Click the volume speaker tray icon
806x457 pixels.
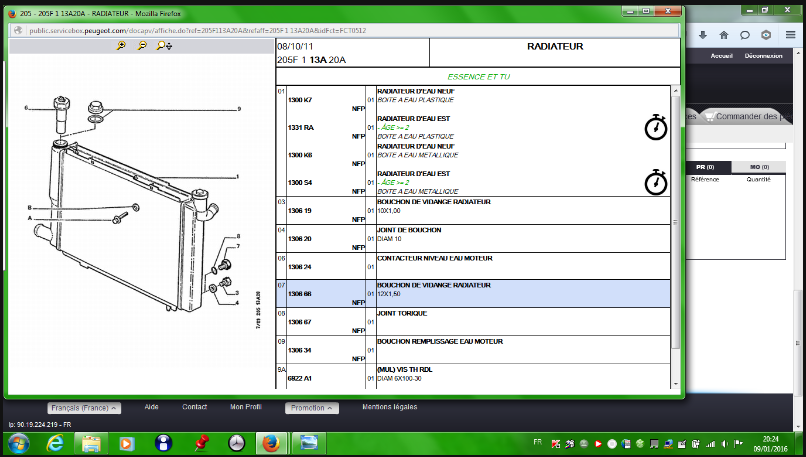725,444
